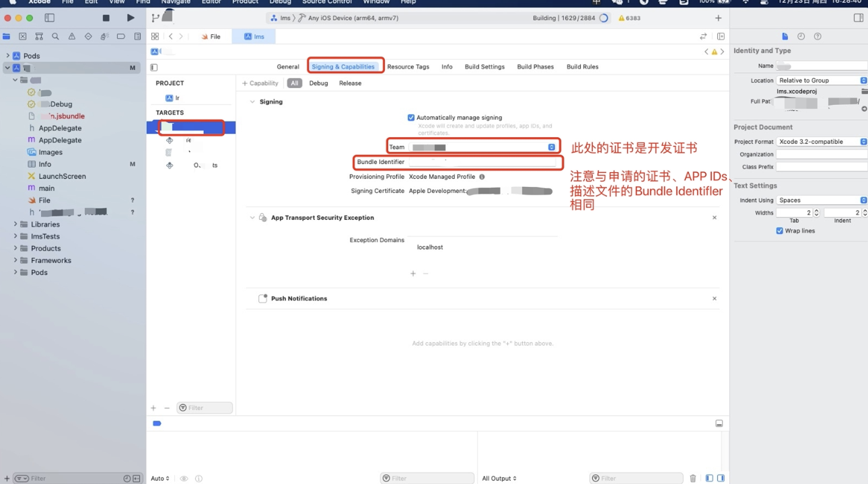The image size is (868, 484).
Task: Open the Debug navigator icon
Action: (104, 36)
